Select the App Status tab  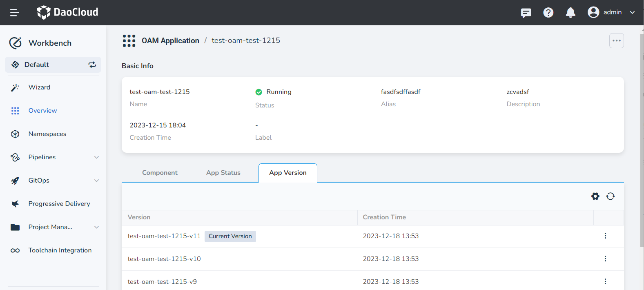coord(223,173)
